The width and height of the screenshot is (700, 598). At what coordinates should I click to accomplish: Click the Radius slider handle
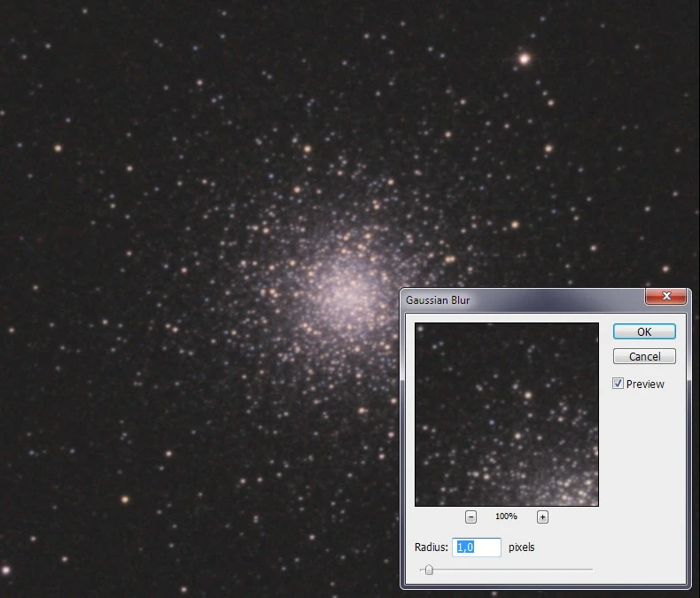[429, 570]
